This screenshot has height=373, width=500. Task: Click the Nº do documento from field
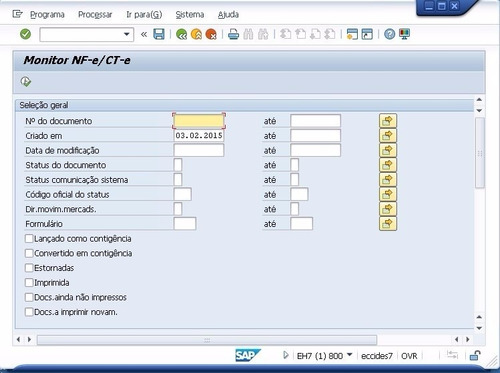(199, 121)
